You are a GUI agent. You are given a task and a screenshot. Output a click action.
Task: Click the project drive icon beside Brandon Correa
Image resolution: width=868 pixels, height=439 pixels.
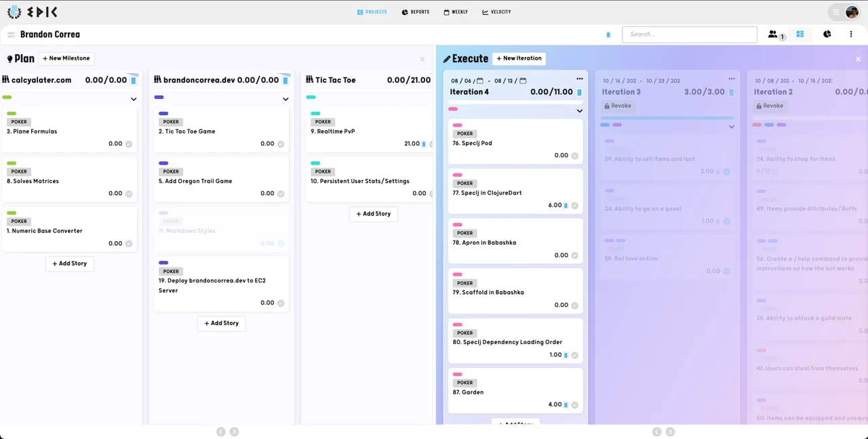pos(12,35)
